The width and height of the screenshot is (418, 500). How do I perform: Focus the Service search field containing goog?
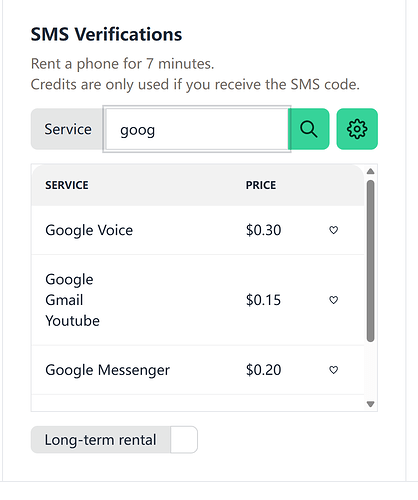[197, 129]
